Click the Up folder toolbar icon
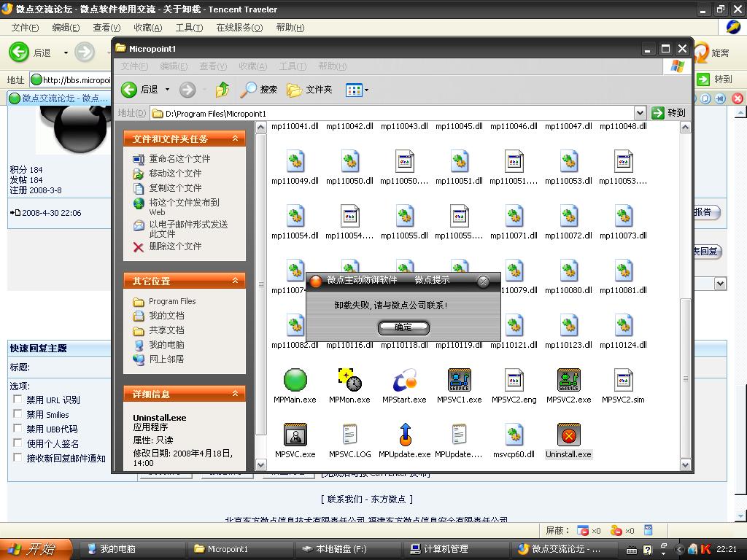 tap(222, 90)
